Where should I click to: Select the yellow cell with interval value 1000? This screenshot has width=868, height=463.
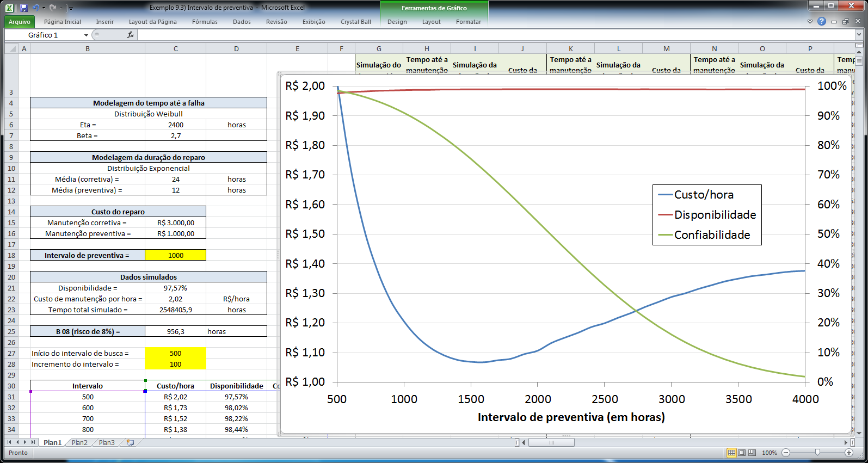tap(176, 255)
